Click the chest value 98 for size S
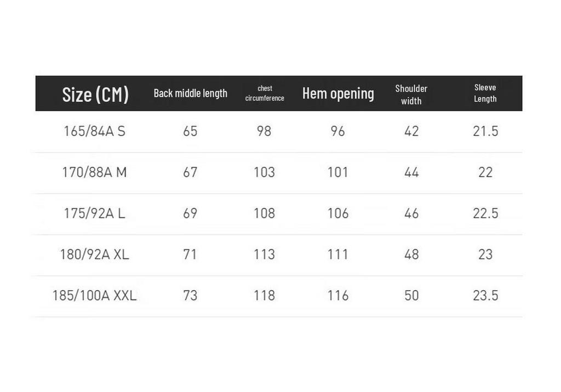The image size is (561, 392). 264,131
